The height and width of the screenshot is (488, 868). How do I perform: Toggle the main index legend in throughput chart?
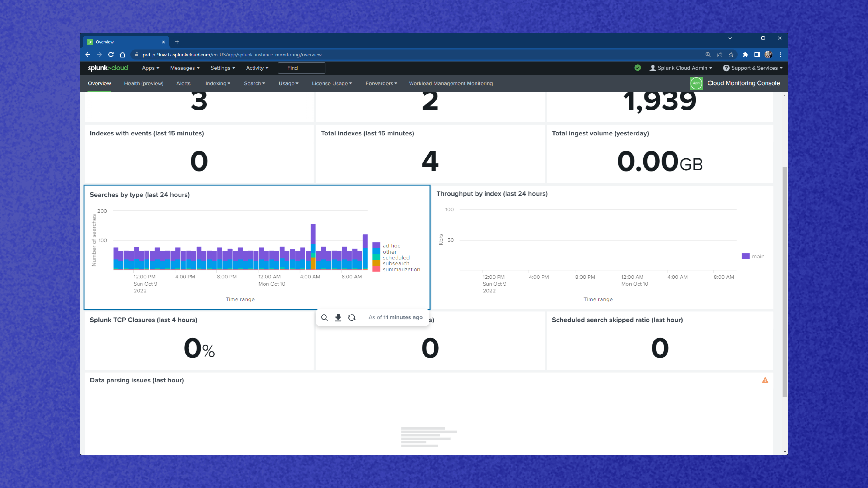tap(753, 256)
